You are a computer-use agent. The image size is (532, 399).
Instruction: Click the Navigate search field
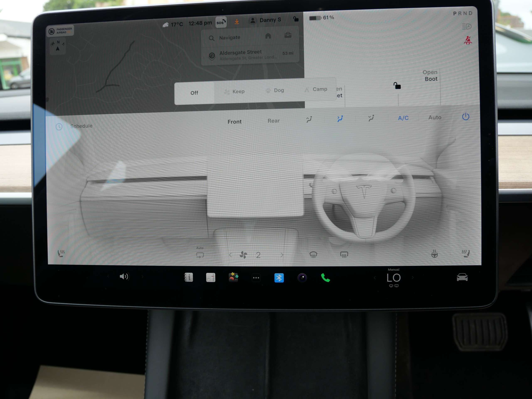(230, 38)
